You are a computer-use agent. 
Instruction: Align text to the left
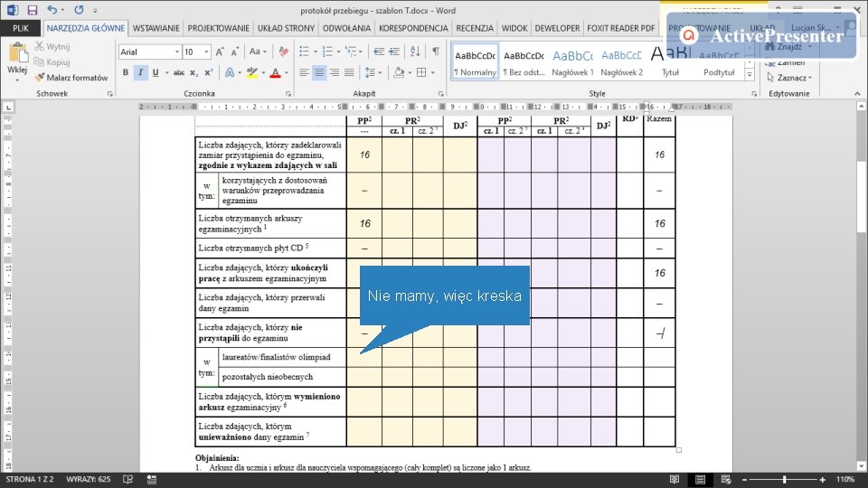point(304,72)
